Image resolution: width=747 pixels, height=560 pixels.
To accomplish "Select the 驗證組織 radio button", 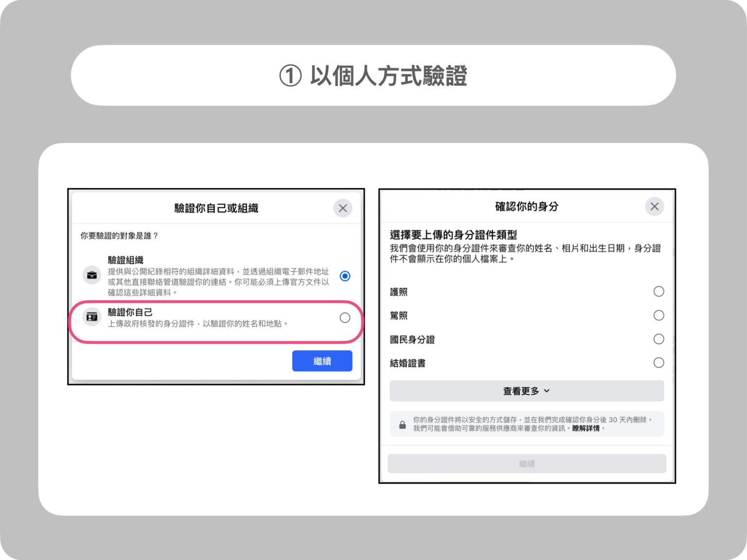I will click(345, 276).
